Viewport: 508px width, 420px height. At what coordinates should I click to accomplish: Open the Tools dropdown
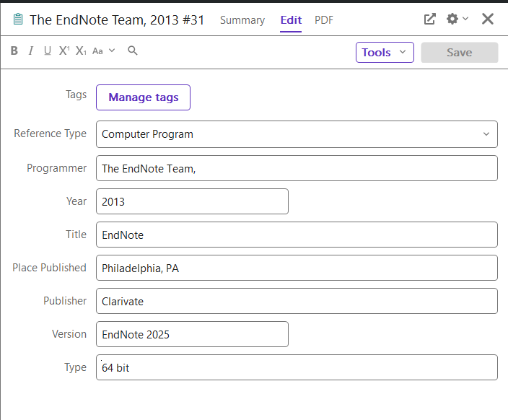(x=385, y=52)
